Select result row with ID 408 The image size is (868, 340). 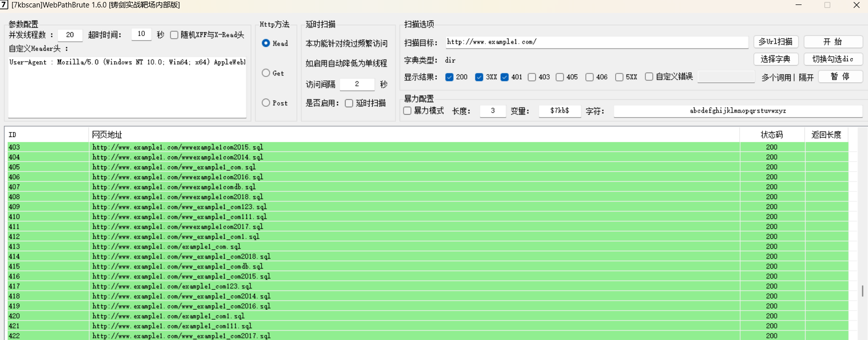pyautogui.click(x=428, y=197)
